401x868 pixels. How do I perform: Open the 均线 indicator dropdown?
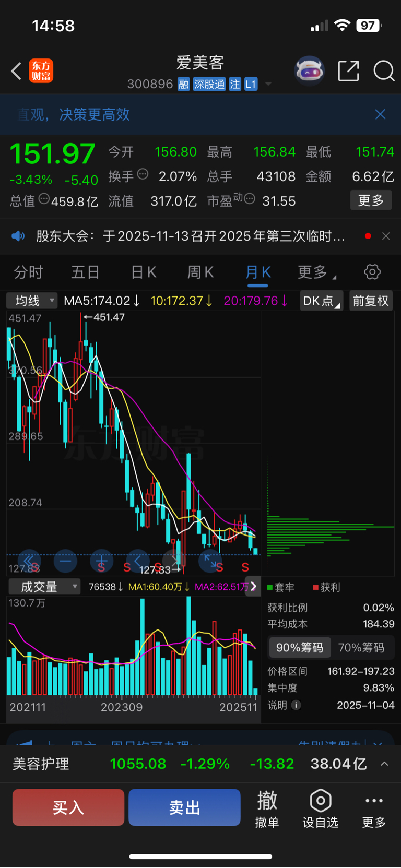pyautogui.click(x=32, y=301)
